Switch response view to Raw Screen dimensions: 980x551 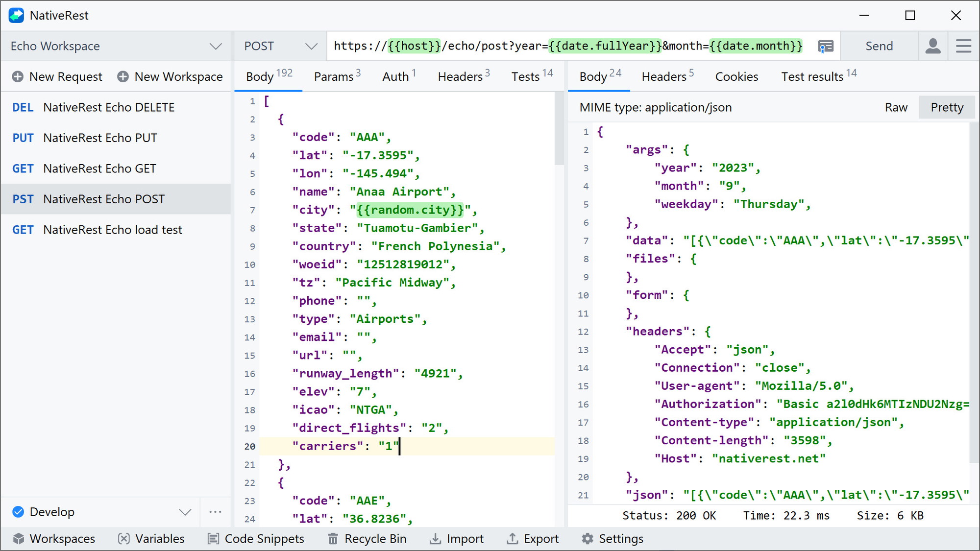(896, 107)
